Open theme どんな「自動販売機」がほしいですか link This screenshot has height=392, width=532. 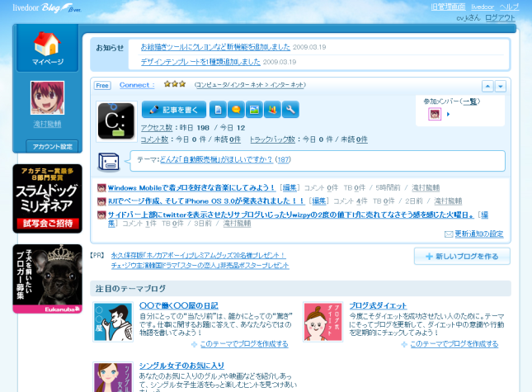coord(216,159)
